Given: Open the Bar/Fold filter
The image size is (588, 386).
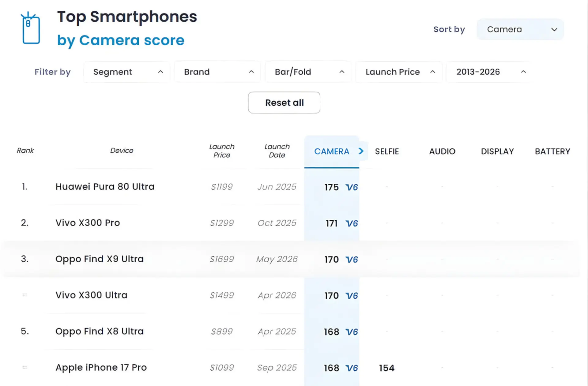Looking at the screenshot, I should (x=308, y=72).
